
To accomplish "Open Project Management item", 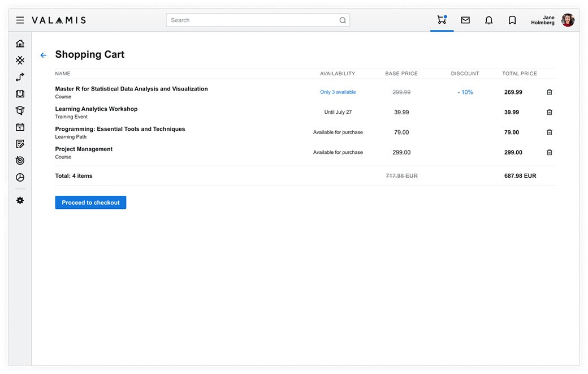I will click(84, 149).
